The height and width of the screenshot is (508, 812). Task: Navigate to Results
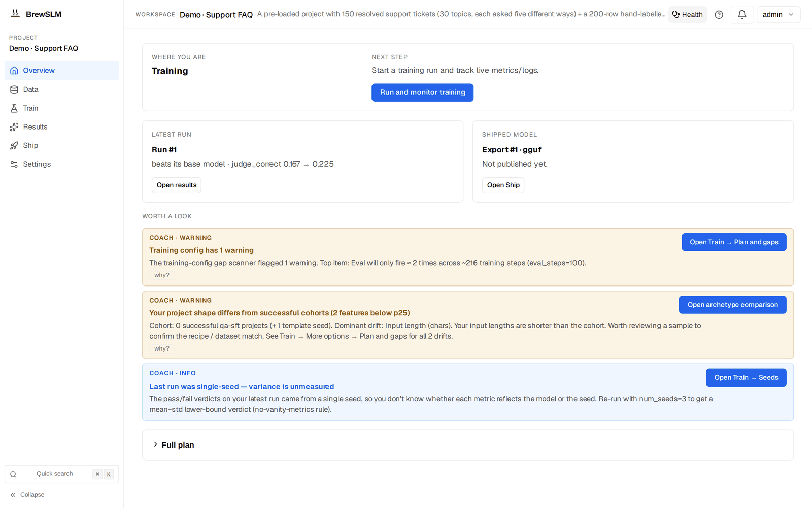[x=62, y=127]
